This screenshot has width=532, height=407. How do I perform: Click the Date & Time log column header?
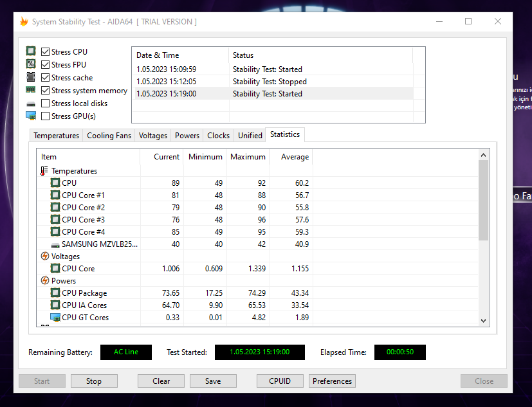point(180,55)
